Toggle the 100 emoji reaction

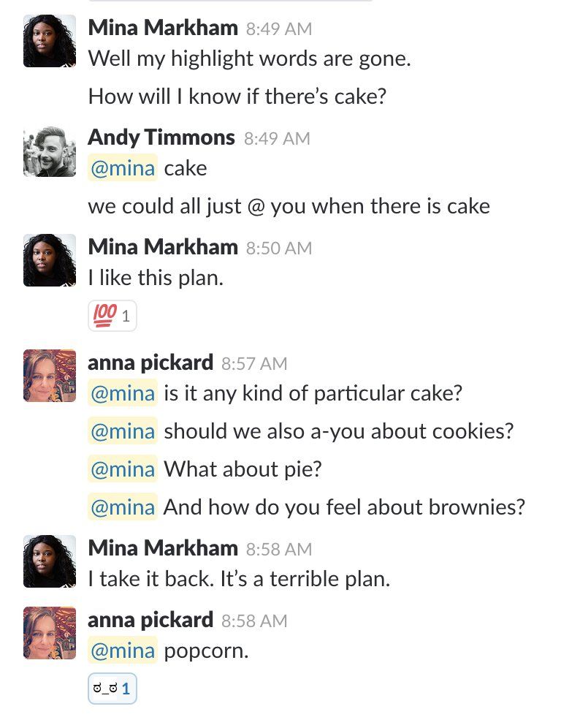(x=112, y=316)
